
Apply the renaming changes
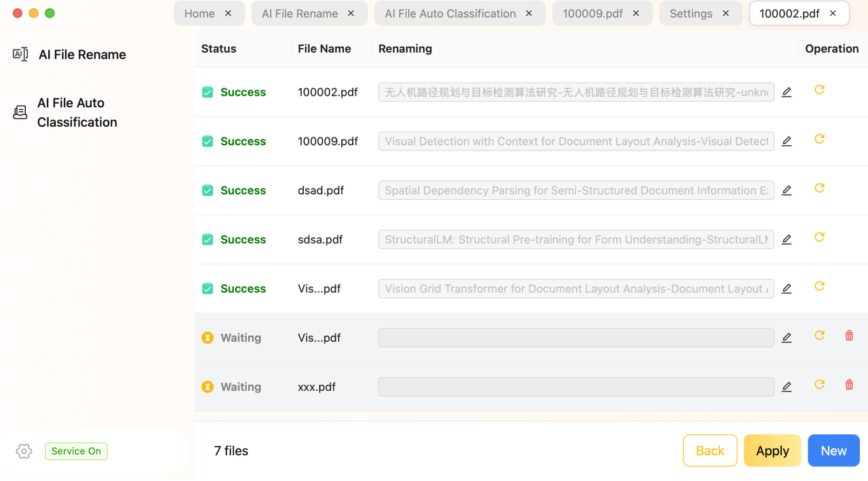(x=772, y=450)
